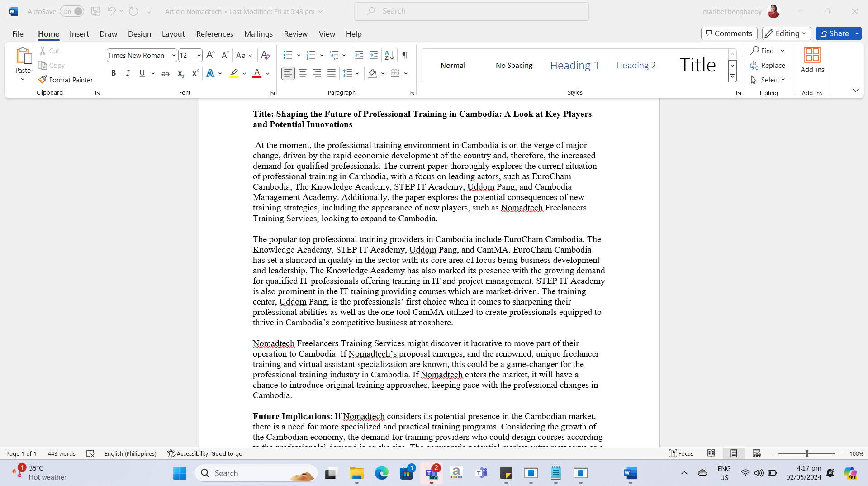868x486 pixels.
Task: Switch to the Layout tab
Action: pos(173,34)
